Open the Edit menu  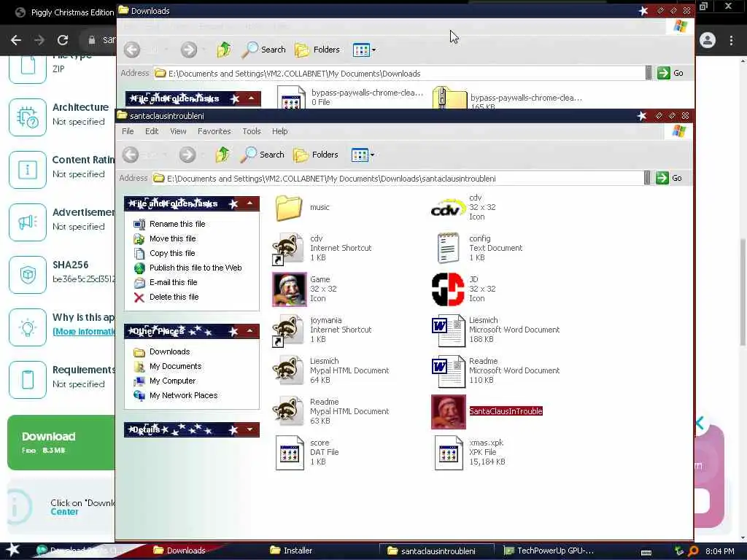click(x=152, y=131)
